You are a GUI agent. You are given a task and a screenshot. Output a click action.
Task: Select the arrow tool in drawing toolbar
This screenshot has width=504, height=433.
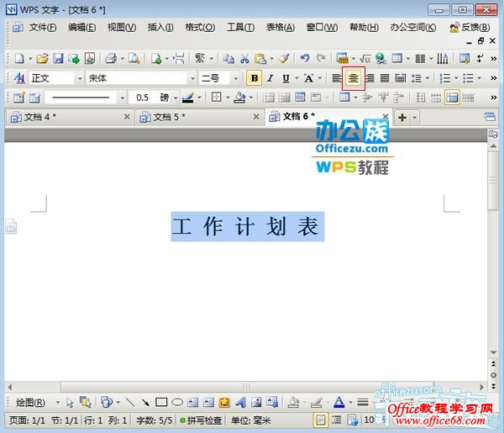pos(145,402)
